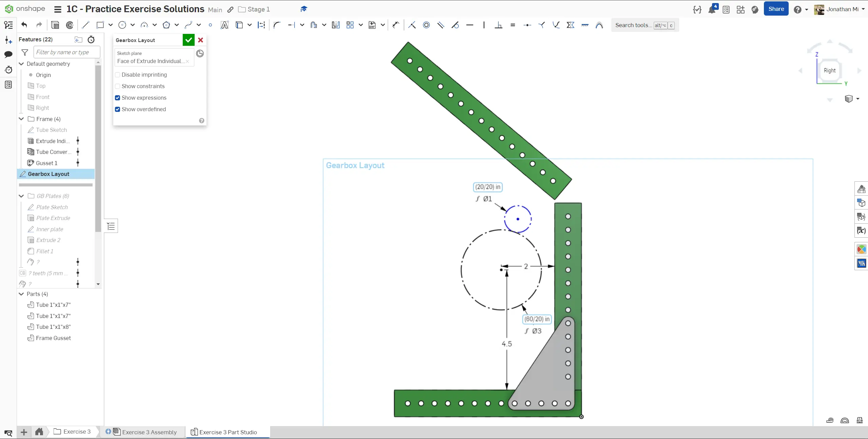868x439 pixels.
Task: Select the Sketch fillet tool
Action: click(x=277, y=25)
